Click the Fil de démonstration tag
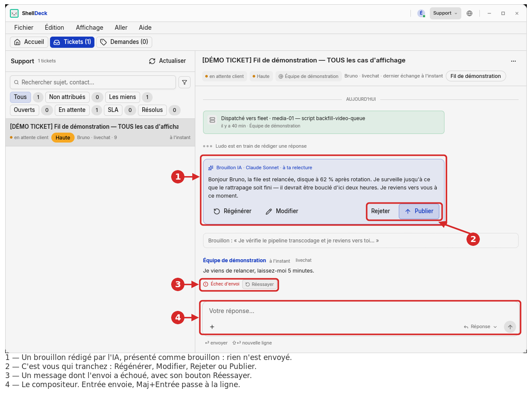This screenshot has width=532, height=394. (476, 76)
